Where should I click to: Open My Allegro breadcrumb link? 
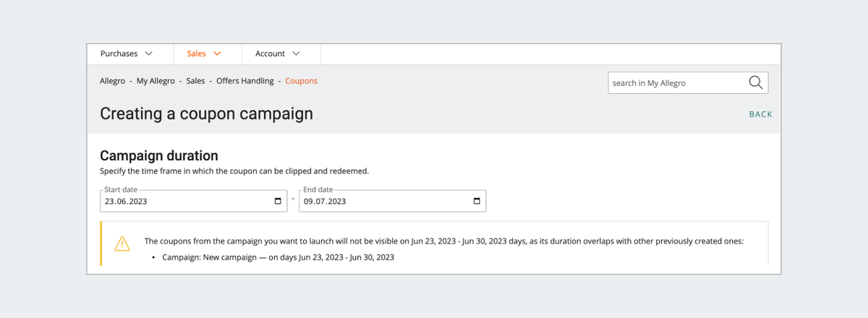coord(156,81)
